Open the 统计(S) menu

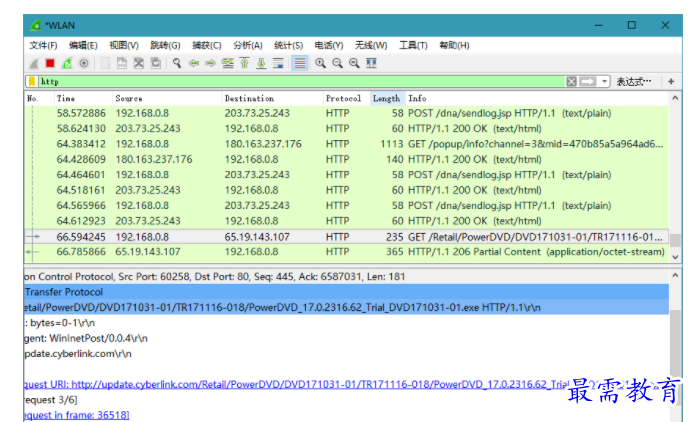click(x=289, y=45)
